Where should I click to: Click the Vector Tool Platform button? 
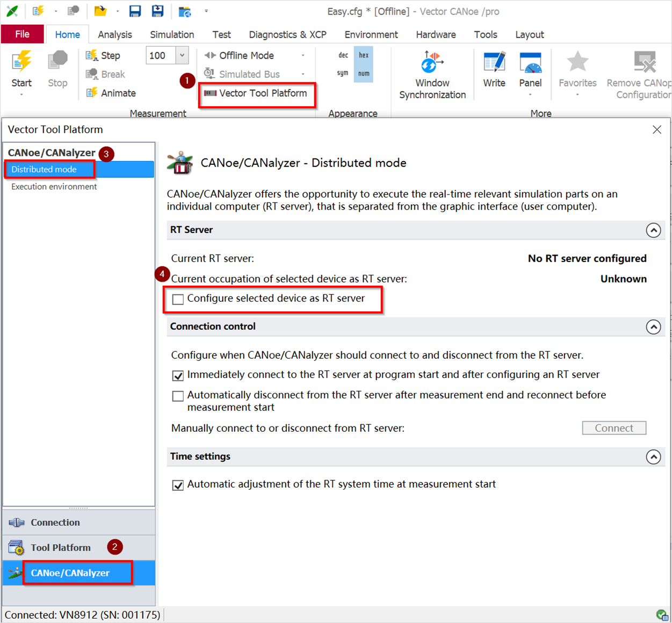pyautogui.click(x=257, y=93)
